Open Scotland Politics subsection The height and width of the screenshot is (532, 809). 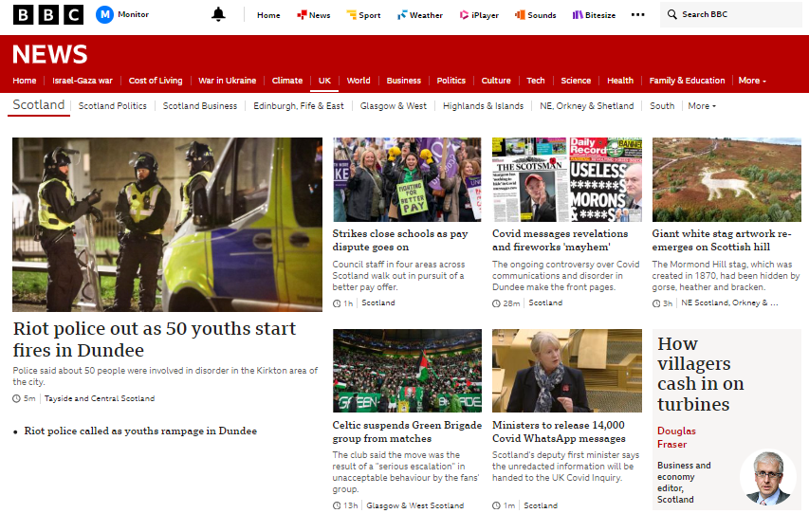(113, 106)
